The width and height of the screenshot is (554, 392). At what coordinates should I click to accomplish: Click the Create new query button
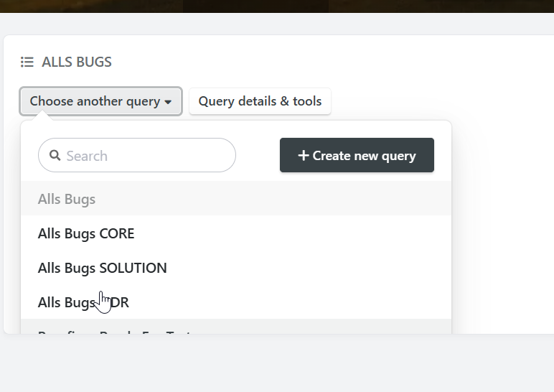tap(357, 155)
